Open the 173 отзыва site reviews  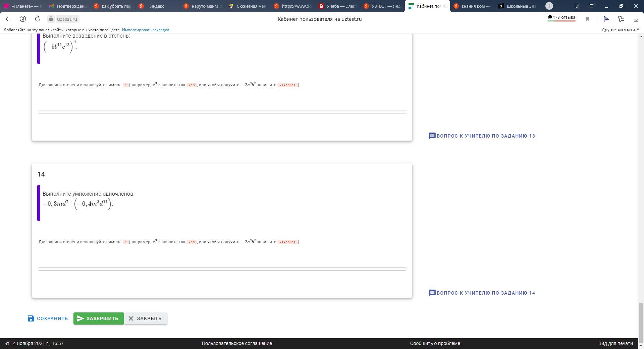[561, 18]
